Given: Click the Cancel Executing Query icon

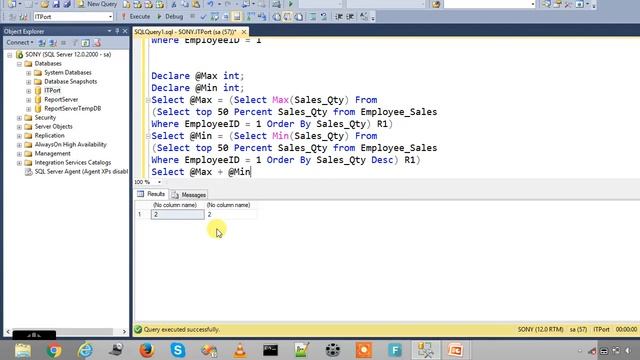Looking at the screenshot, I should [192, 17].
